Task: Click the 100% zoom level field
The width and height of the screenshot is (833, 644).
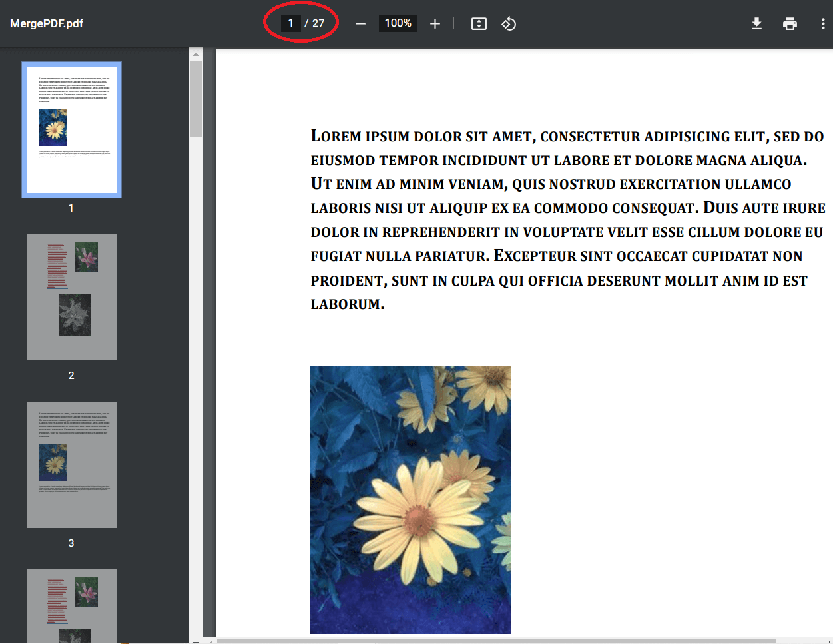Action: (398, 23)
